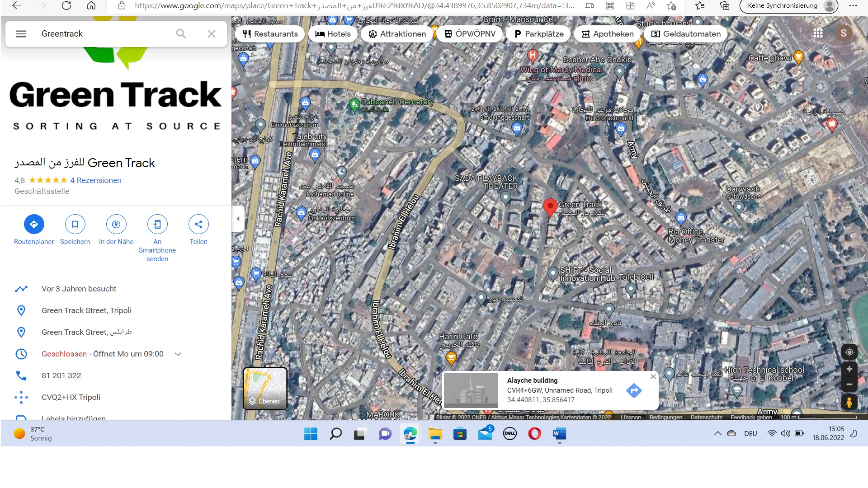Click into the Greentrack search field
The image size is (868, 488).
click(104, 34)
